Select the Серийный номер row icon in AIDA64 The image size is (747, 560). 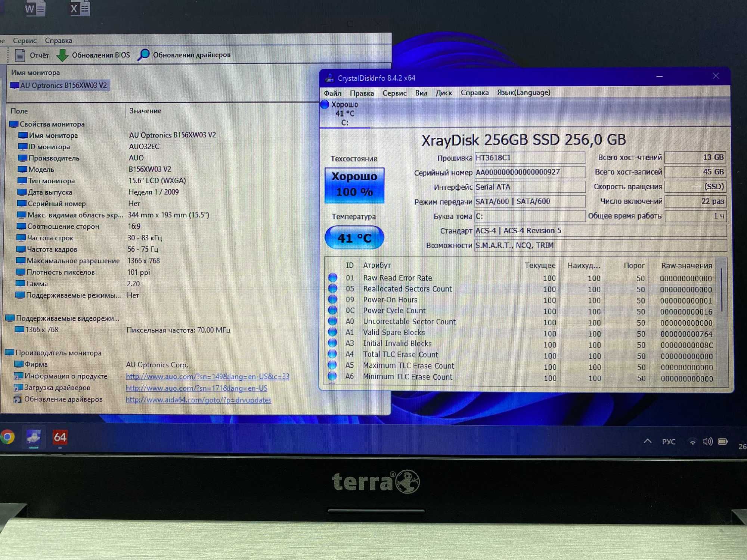[22, 204]
